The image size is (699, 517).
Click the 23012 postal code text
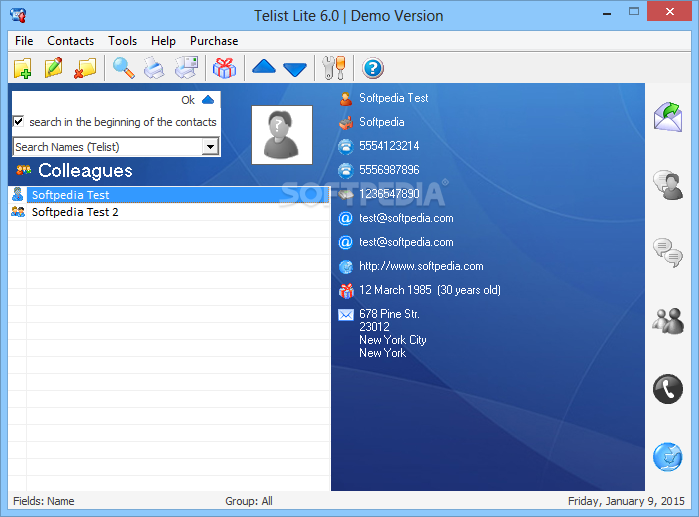374,327
